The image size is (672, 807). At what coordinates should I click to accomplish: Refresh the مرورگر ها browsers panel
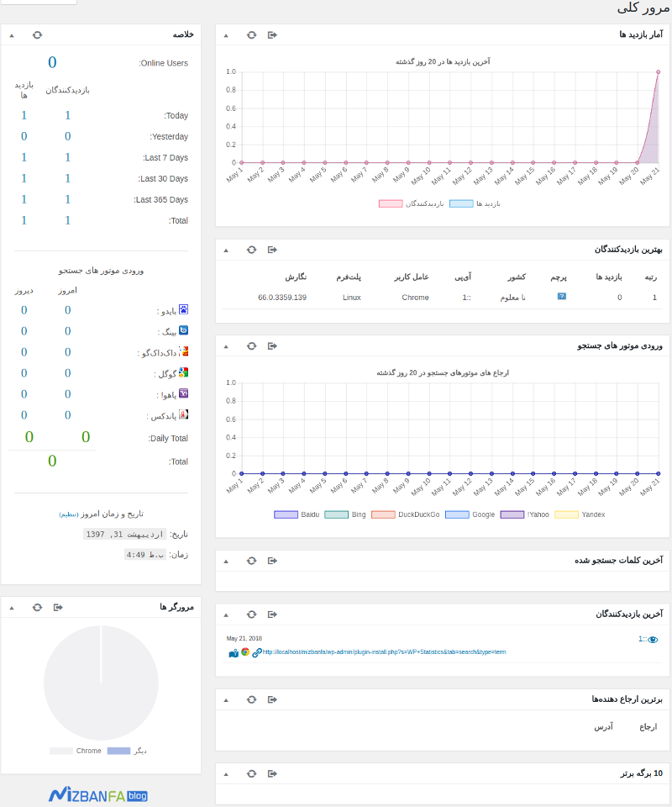coord(37,607)
